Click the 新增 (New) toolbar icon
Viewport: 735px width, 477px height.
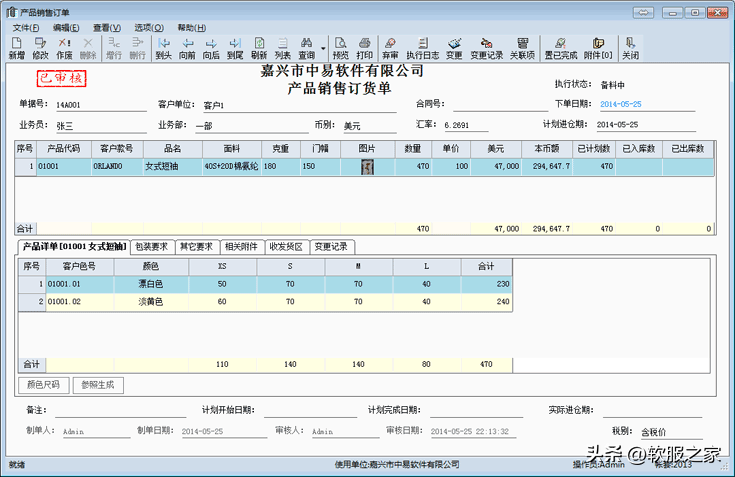[x=17, y=48]
